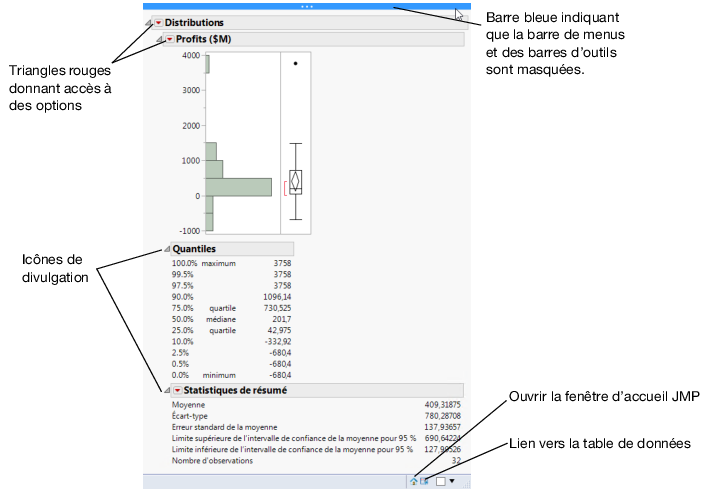Viewport: 718px width, 494px height.
Task: Click the médiane value 201,7
Action: [x=282, y=319]
